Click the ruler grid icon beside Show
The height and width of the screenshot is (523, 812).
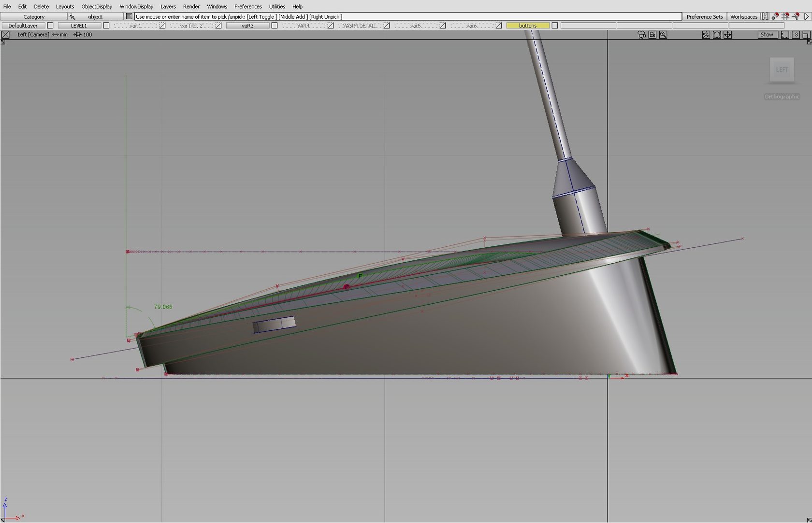(785, 35)
